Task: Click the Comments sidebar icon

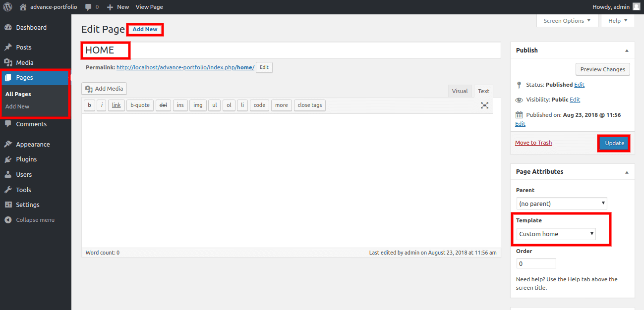Action: (x=8, y=124)
